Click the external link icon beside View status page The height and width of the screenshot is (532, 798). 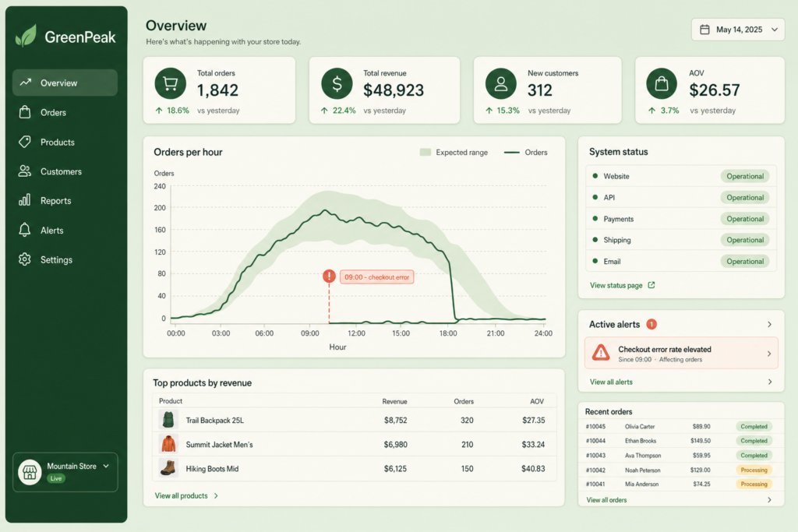(x=651, y=285)
